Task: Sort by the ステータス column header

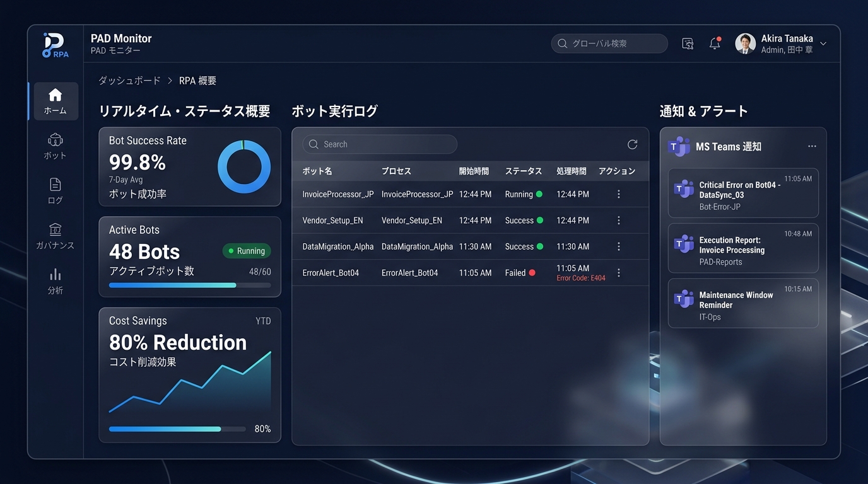Action: 524,171
